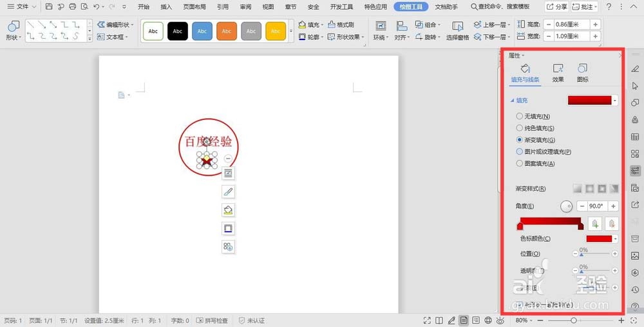The height and width of the screenshot is (327, 644).
Task: Click the Save icon in quick access toolbar
Action: (x=50, y=6)
